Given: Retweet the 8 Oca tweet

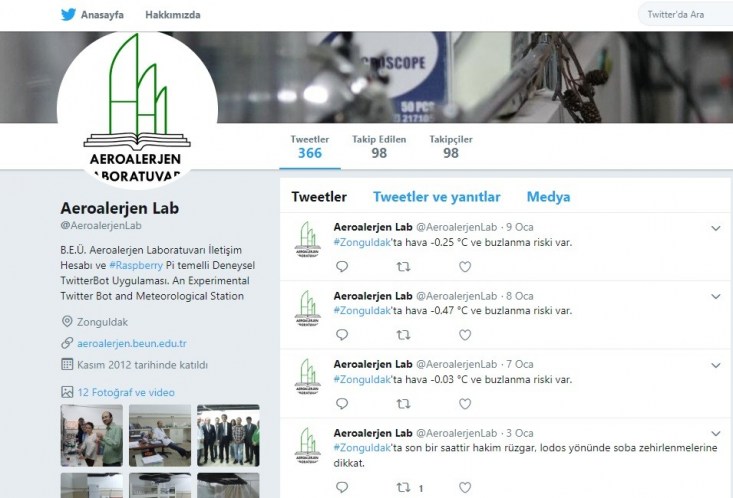Looking at the screenshot, I should pyautogui.click(x=403, y=335).
